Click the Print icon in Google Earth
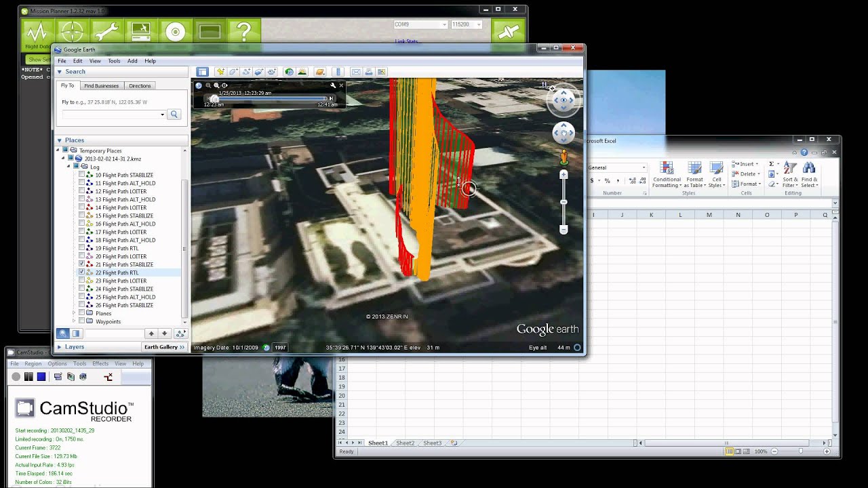The height and width of the screenshot is (488, 868). [369, 72]
